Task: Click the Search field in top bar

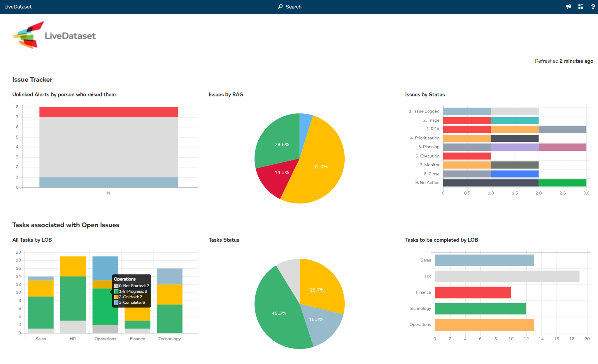Action: point(293,7)
